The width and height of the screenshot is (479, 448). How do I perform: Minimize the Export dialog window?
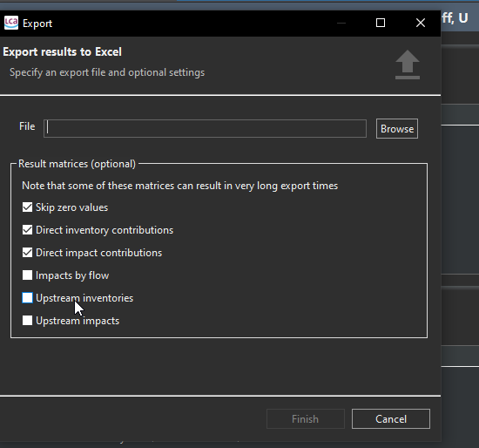point(341,23)
